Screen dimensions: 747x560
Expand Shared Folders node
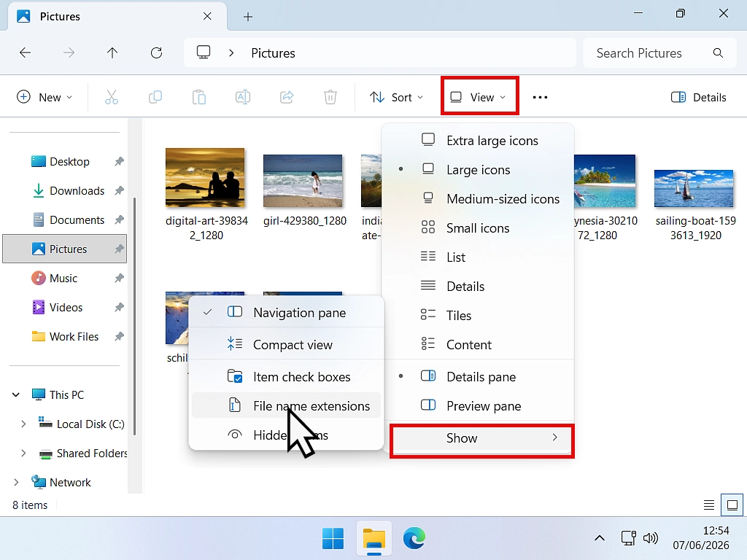click(x=23, y=453)
